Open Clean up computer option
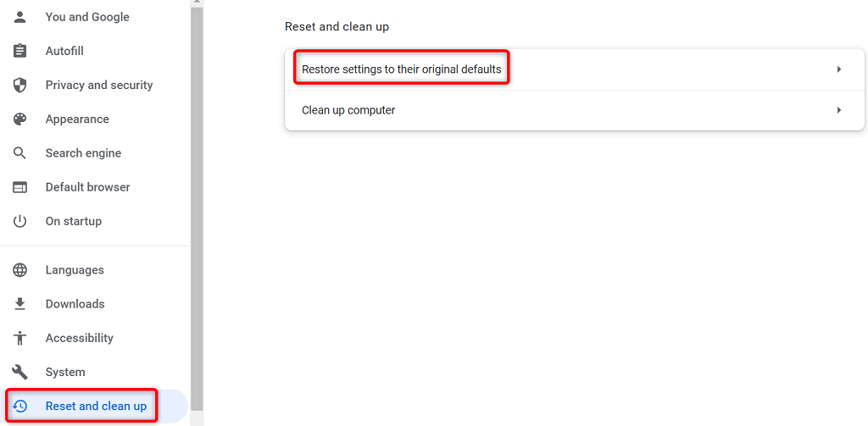The width and height of the screenshot is (868, 426). tap(348, 110)
